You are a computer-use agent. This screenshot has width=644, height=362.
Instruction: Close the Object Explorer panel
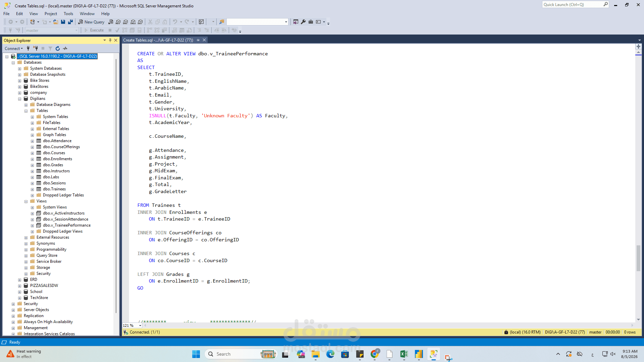click(116, 40)
